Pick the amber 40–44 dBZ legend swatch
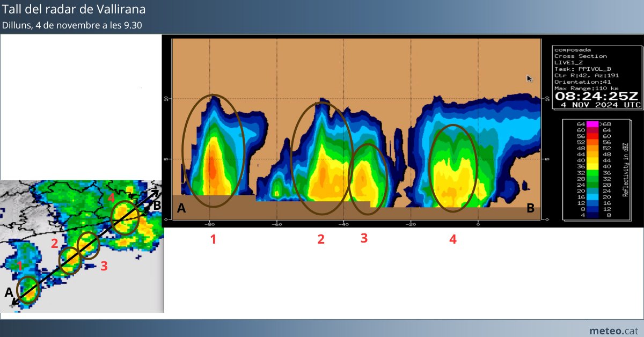The height and width of the screenshot is (337, 644). [x=592, y=160]
